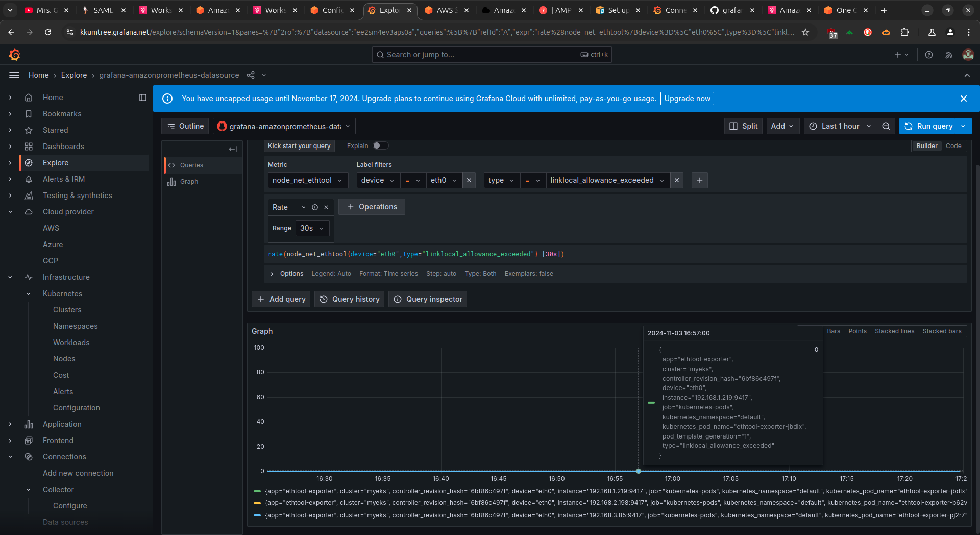
Task: Select Bars graph style
Action: [834, 331]
